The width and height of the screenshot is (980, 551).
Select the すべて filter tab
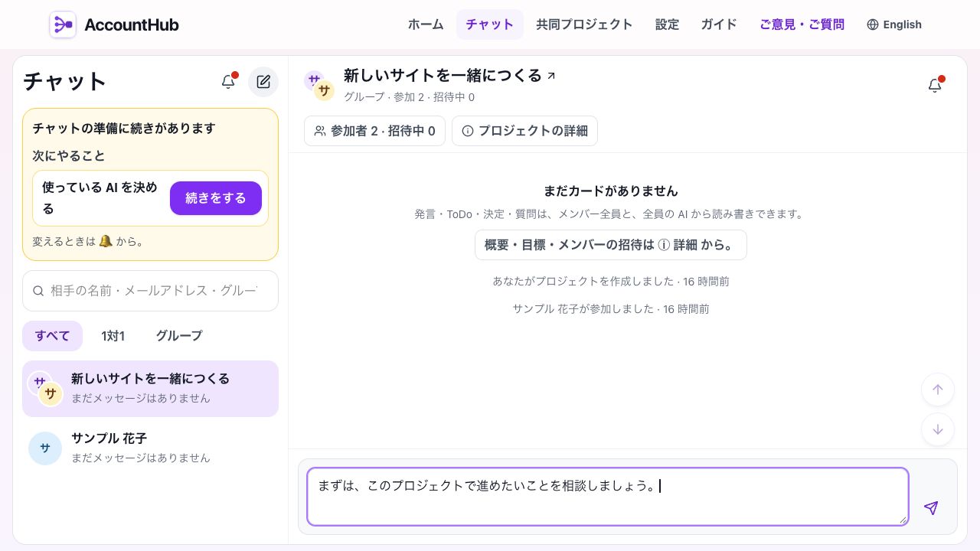click(x=52, y=336)
